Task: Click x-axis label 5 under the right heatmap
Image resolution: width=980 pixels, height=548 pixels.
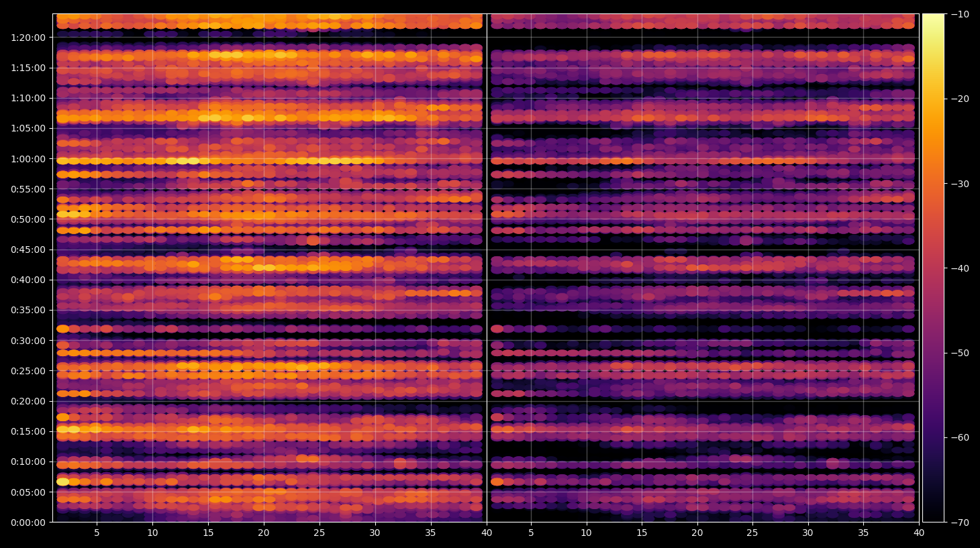Action: [x=531, y=533]
